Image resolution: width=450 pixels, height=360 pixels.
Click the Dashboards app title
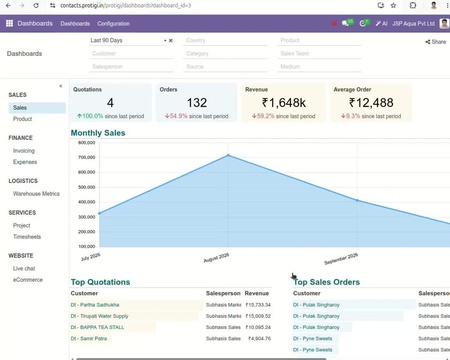[35, 23]
